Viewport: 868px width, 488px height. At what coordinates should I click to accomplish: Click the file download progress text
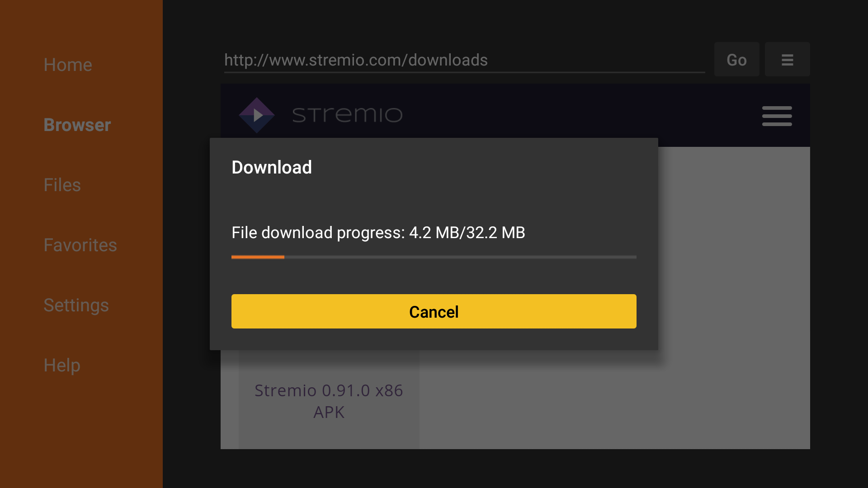pyautogui.click(x=378, y=233)
